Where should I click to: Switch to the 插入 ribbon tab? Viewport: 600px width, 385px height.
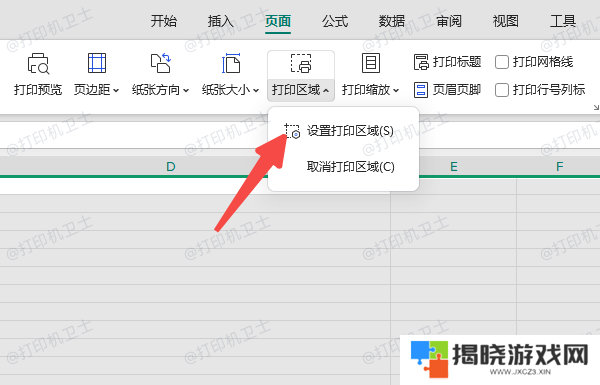[x=221, y=21]
